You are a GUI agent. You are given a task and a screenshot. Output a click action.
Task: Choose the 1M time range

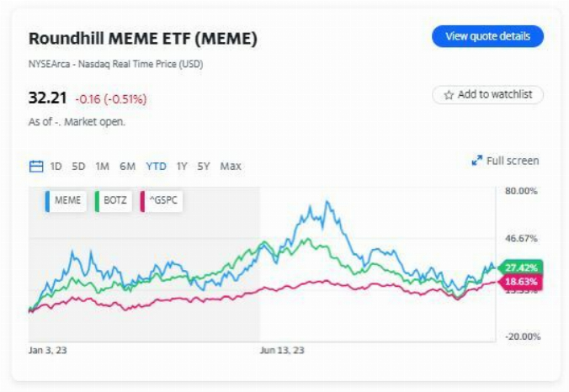click(x=102, y=167)
